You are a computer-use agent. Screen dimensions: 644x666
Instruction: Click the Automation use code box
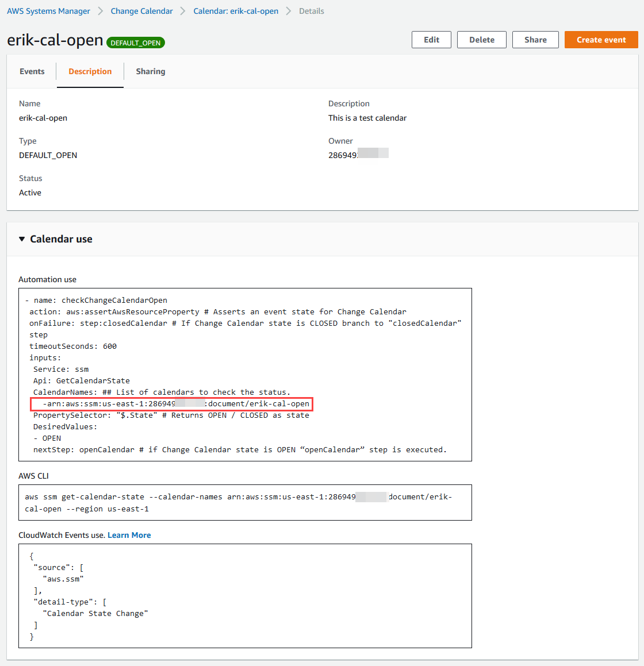pyautogui.click(x=246, y=375)
